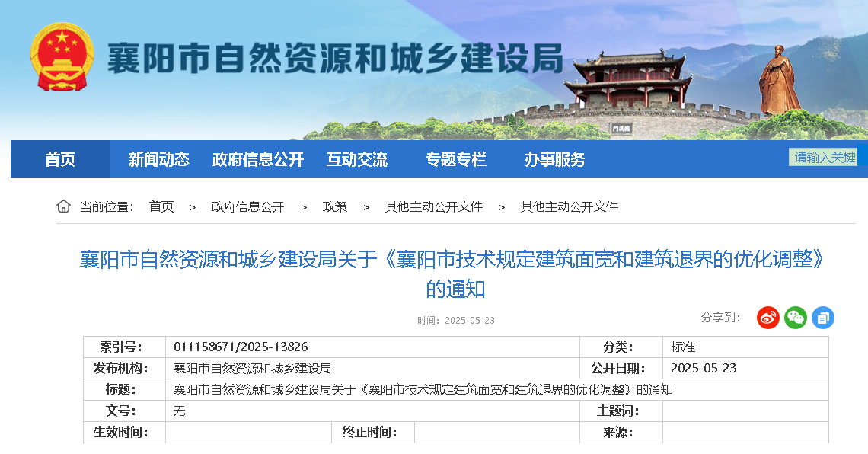The image size is (868, 454).
Task: Open 专题专栏 menu item
Action: point(456,159)
